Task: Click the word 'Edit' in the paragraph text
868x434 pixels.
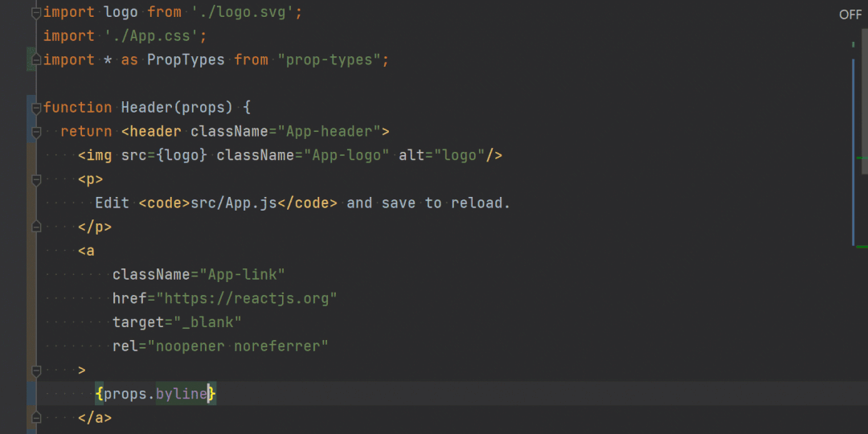Action: click(113, 203)
